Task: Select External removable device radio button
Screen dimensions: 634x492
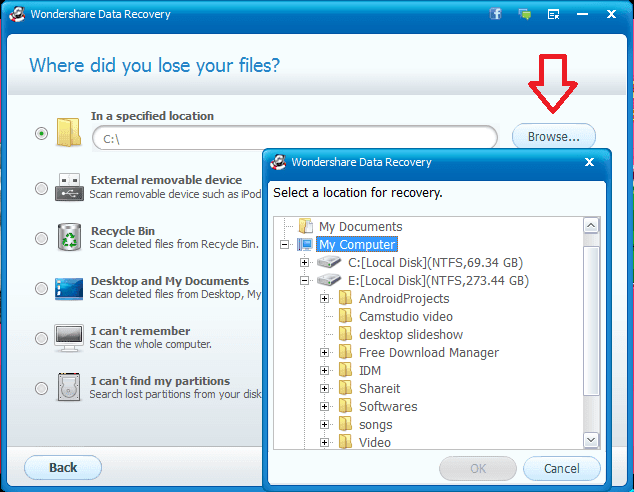Action: [x=41, y=188]
